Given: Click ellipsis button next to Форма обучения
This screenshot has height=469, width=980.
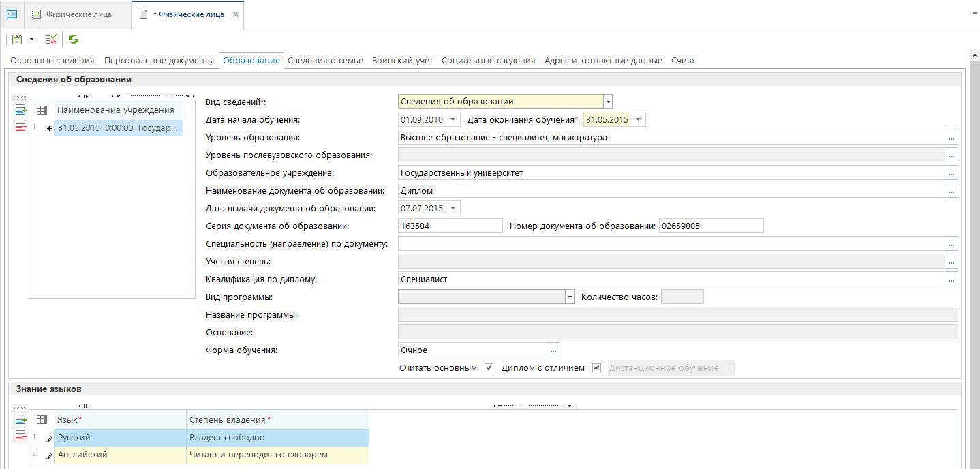Looking at the screenshot, I should (x=554, y=350).
